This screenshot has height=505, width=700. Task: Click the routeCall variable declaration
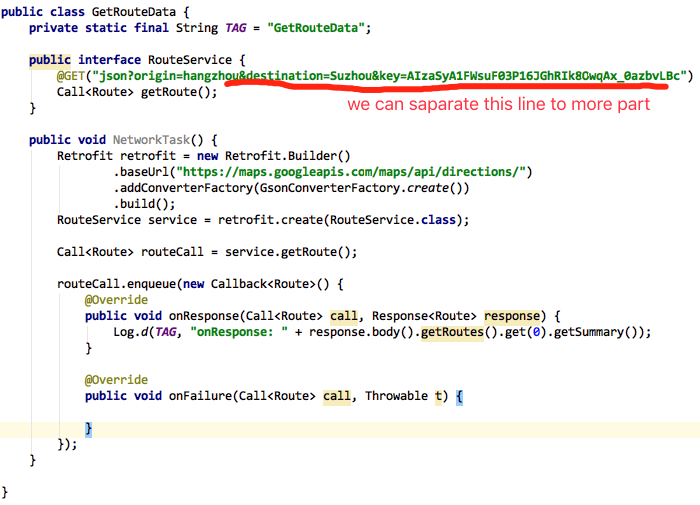pos(172,252)
